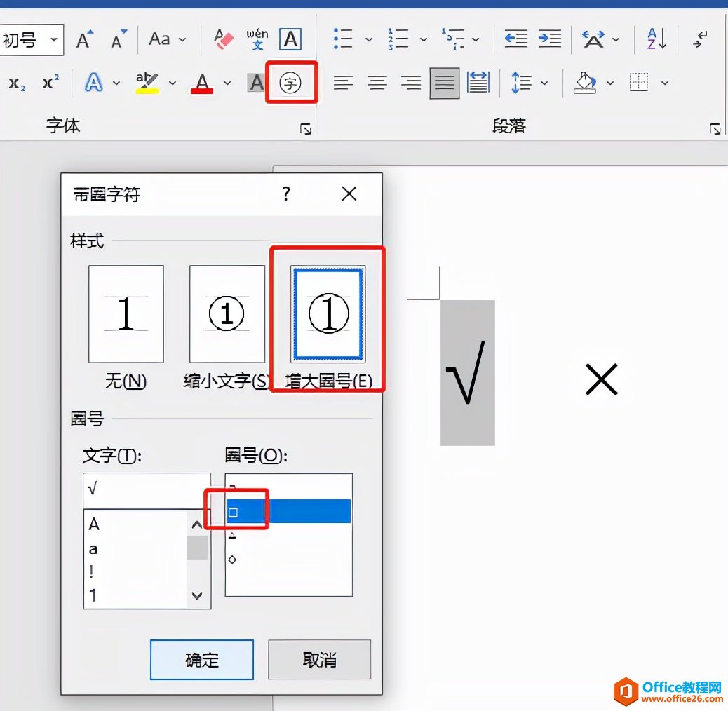
Task: Center-align the paragraph text
Action: pyautogui.click(x=377, y=82)
